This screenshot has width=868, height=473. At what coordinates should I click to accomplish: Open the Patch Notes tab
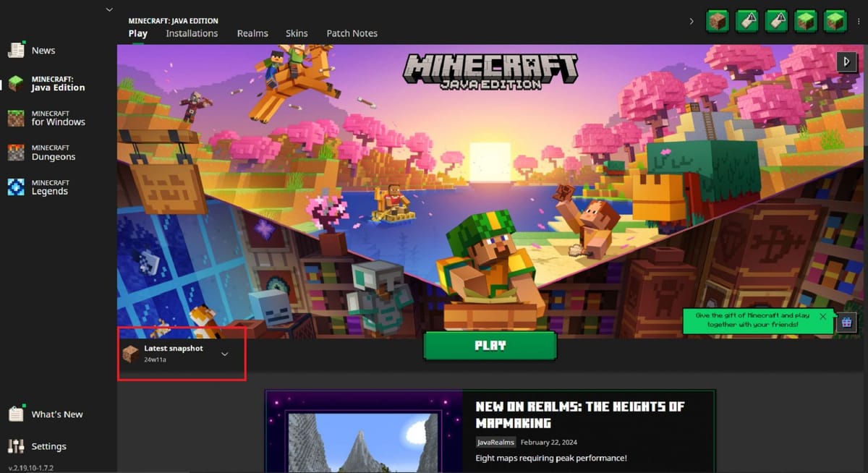point(352,33)
